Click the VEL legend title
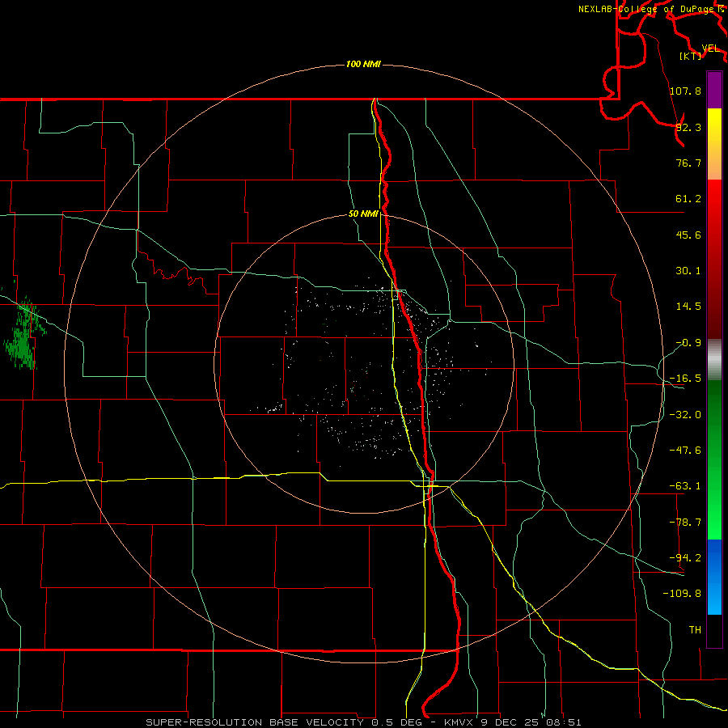 point(710,49)
